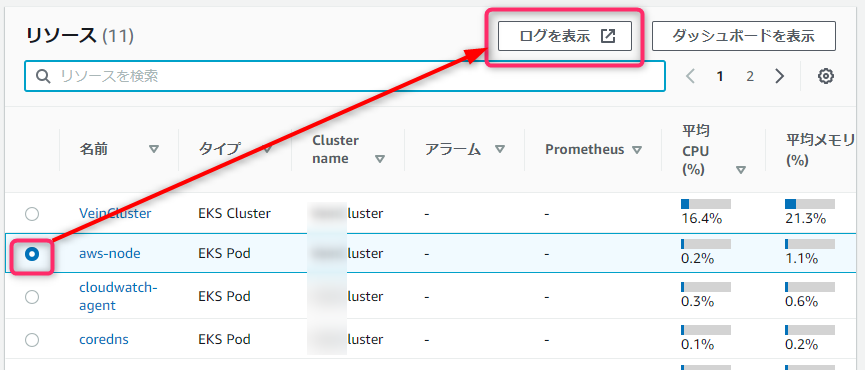Click the リソース (11) heading
The height and width of the screenshot is (370, 865).
tap(80, 36)
